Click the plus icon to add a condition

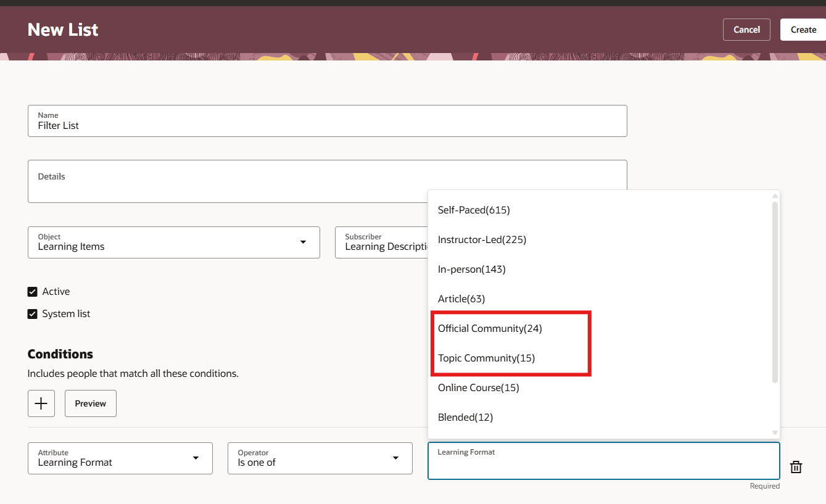pyautogui.click(x=41, y=403)
